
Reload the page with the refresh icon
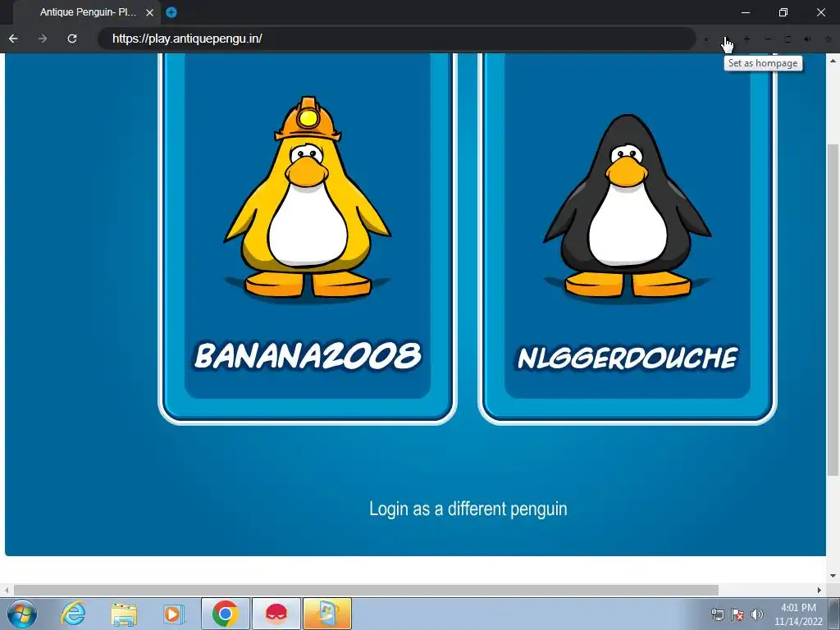tap(72, 39)
